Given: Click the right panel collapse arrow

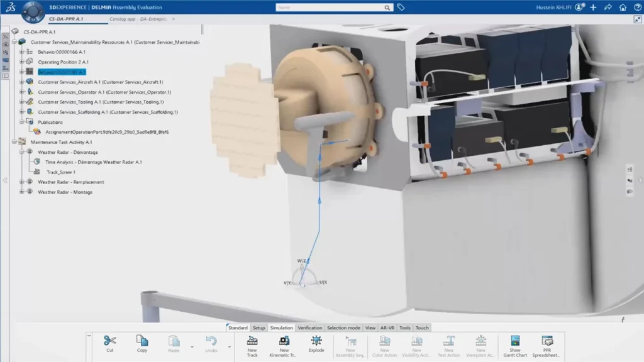Looking at the screenshot, I should pos(640,180).
